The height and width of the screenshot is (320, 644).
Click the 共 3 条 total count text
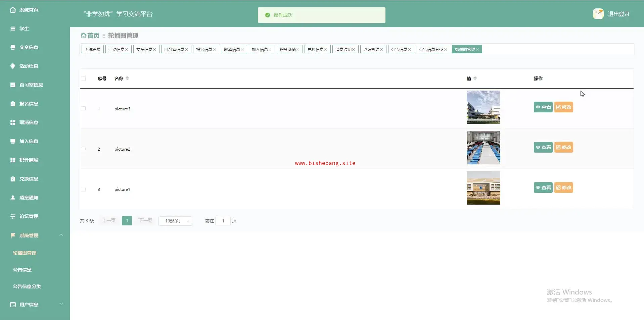(x=87, y=221)
